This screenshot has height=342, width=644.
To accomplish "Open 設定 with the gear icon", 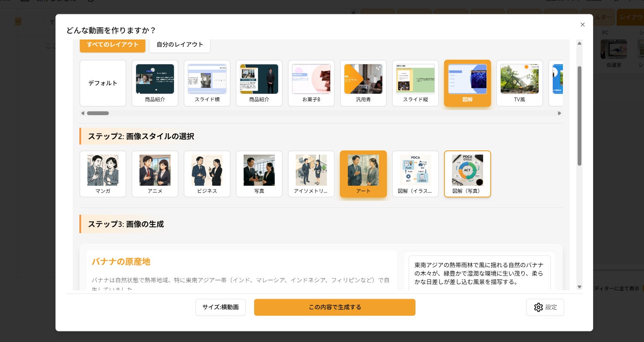I will tap(545, 307).
